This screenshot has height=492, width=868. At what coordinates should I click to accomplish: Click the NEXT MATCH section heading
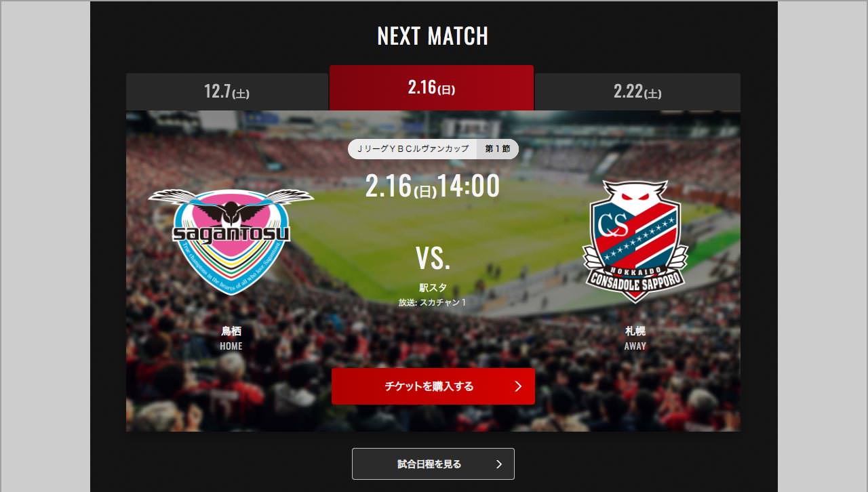433,36
